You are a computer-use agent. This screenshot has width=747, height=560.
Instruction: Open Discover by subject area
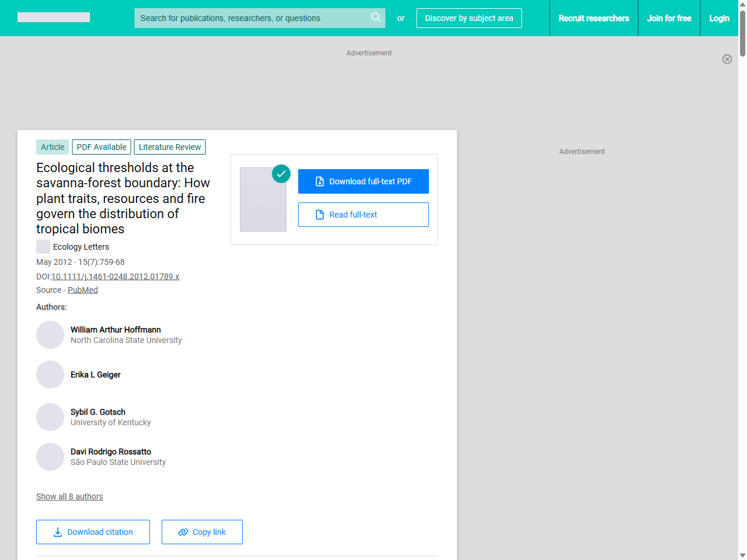point(469,18)
